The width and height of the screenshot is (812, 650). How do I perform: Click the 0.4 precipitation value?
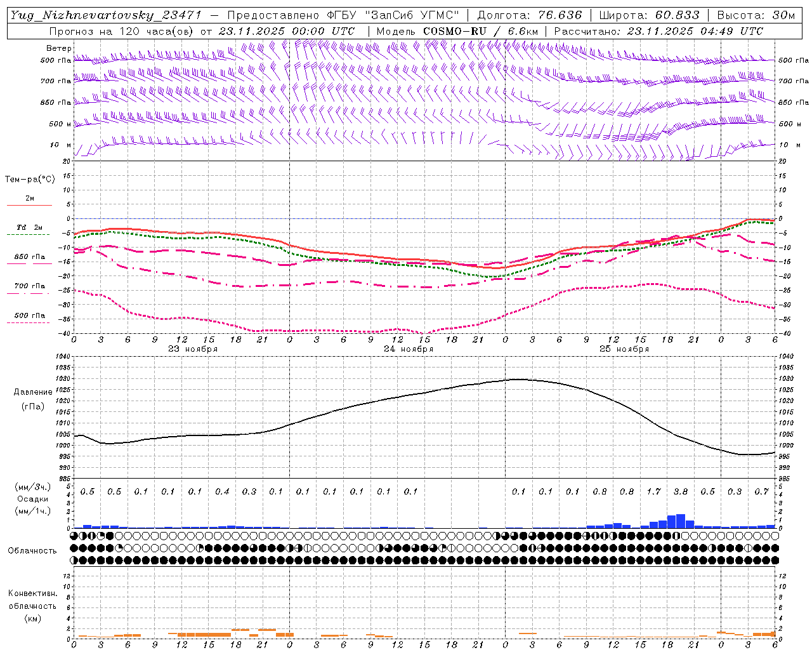pos(222,491)
